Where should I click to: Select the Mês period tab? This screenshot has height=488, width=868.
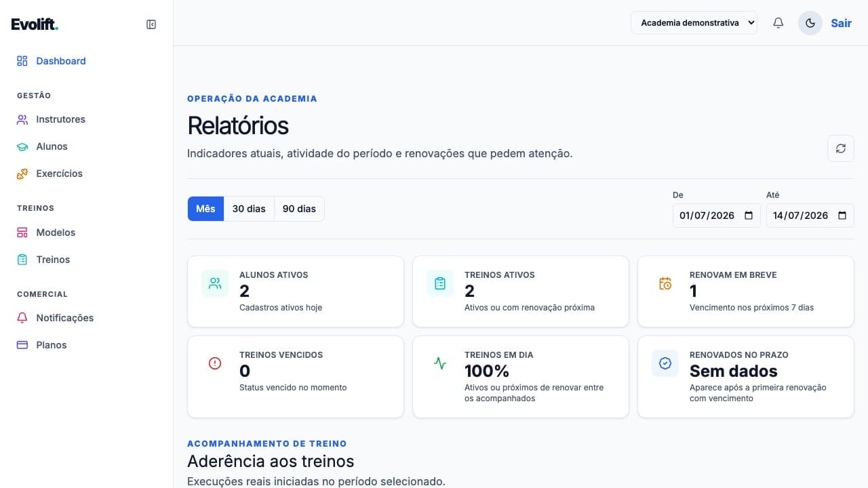pyautogui.click(x=205, y=209)
